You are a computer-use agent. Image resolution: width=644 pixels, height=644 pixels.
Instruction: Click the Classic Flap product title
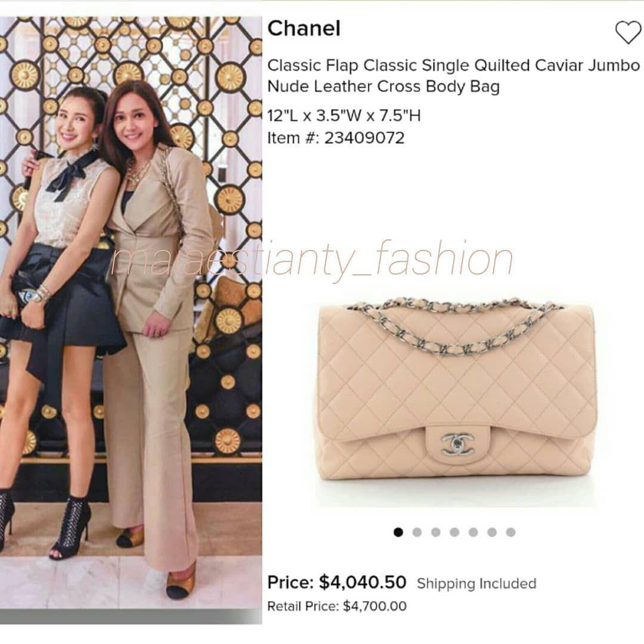point(453,76)
